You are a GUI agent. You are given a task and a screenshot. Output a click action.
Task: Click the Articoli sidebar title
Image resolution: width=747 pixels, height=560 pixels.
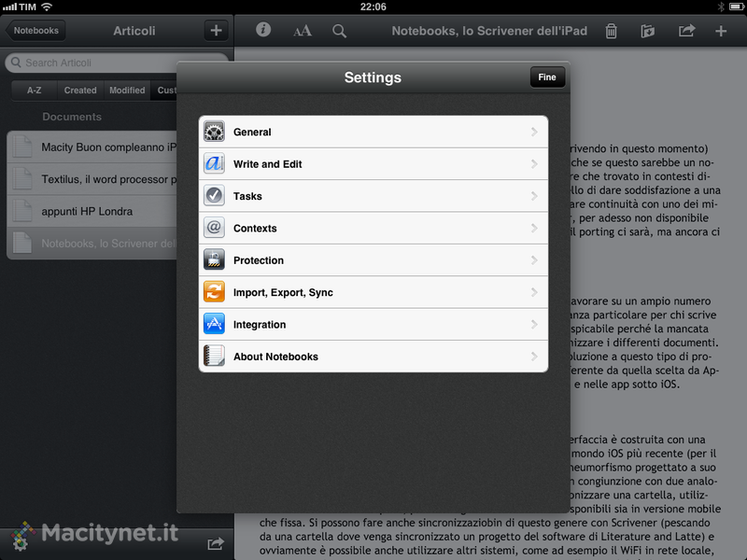coord(134,31)
